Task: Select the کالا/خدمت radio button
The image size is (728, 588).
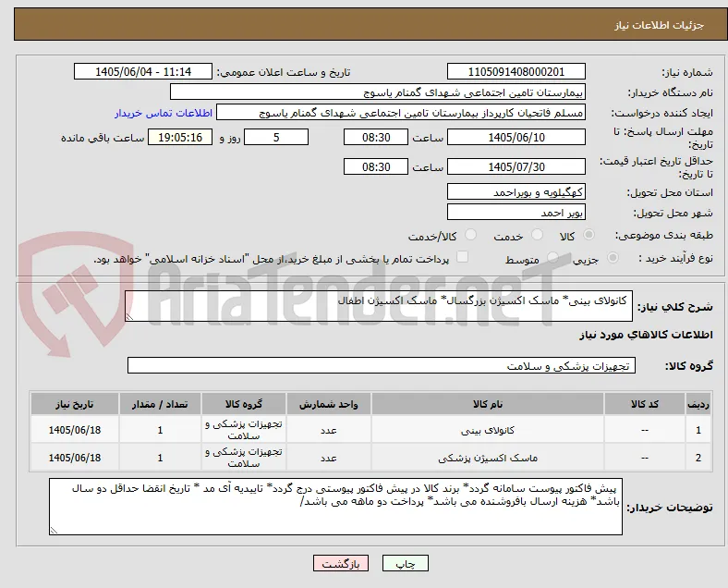Action: coord(471,235)
